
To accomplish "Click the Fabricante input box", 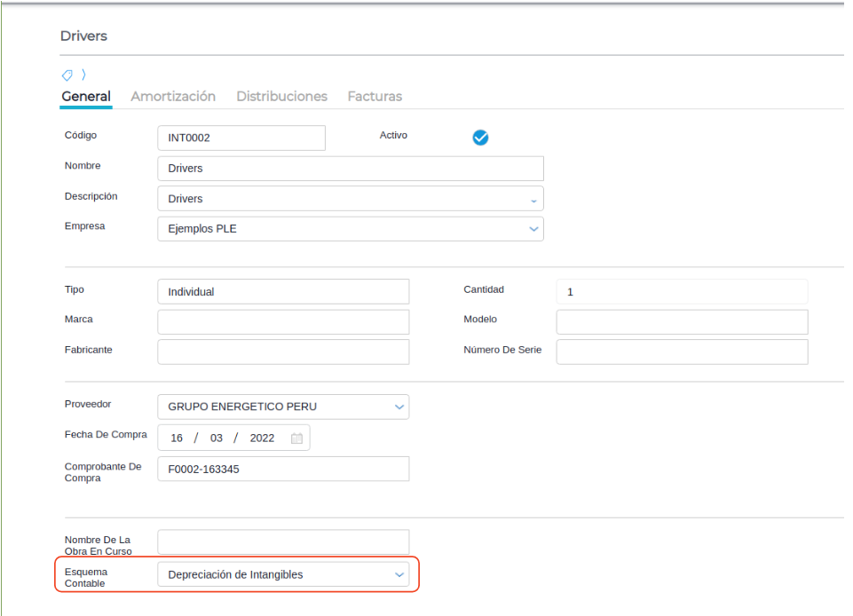I will (283, 352).
